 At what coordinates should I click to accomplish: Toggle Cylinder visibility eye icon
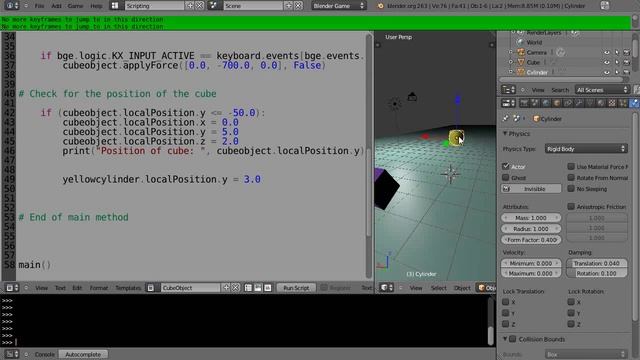pos(607,72)
